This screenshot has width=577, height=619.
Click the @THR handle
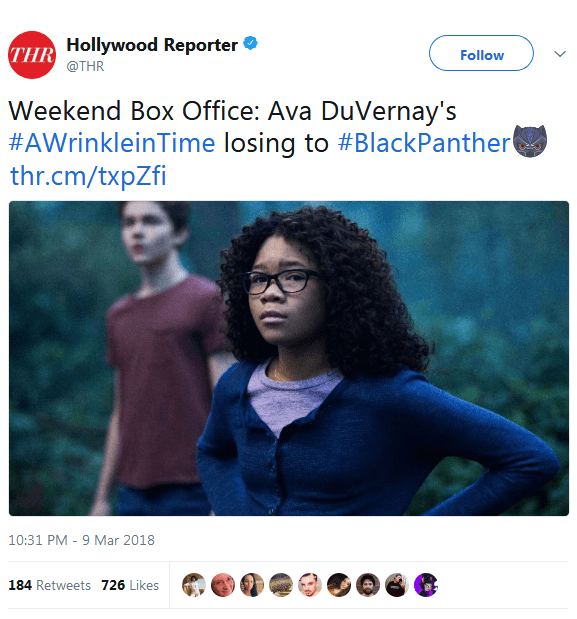point(85,66)
